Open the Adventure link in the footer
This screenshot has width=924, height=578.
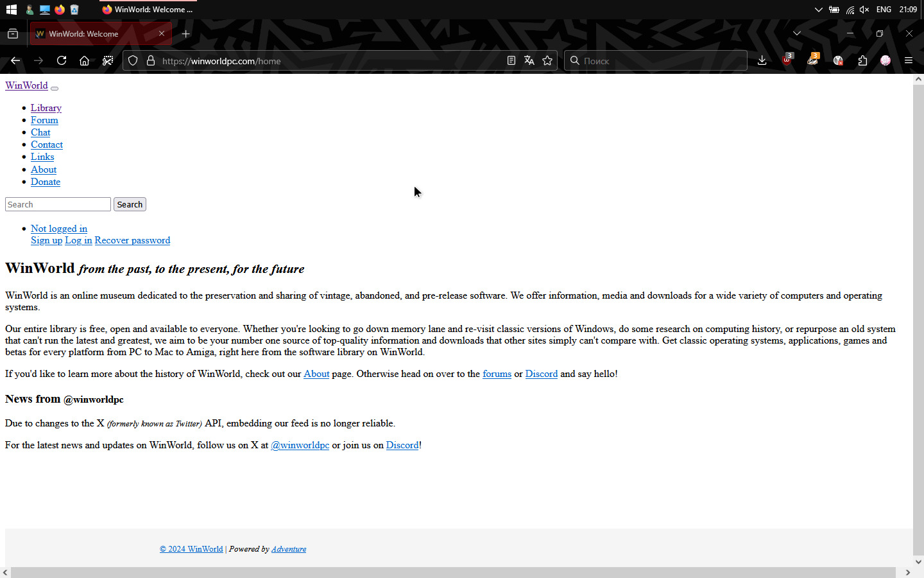[x=289, y=549]
